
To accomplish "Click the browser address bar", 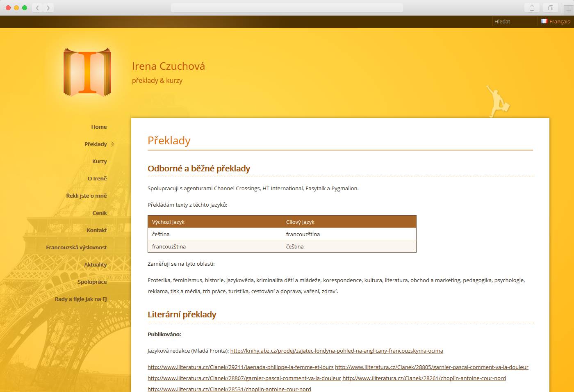I will coord(287,8).
